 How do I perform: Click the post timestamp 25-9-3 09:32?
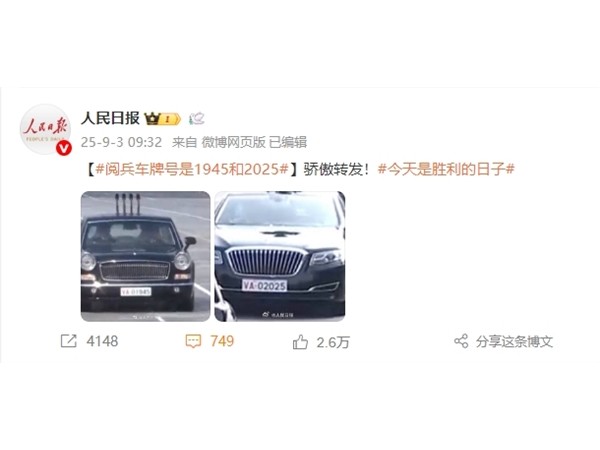[121, 142]
